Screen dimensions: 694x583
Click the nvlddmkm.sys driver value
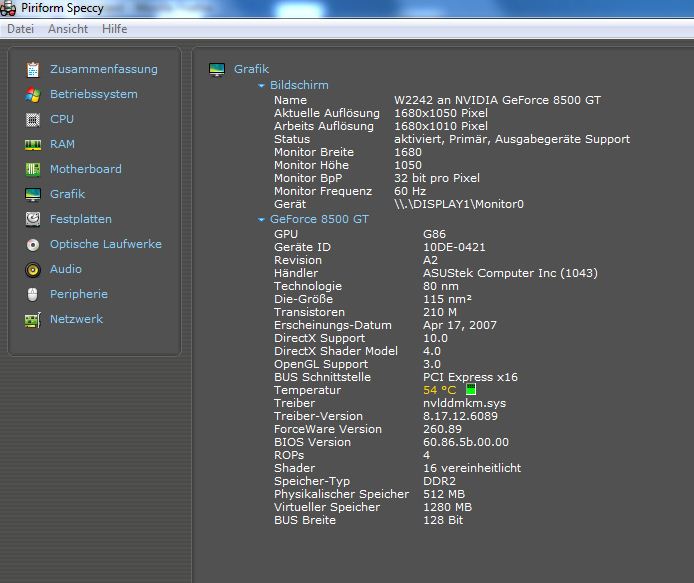(464, 403)
